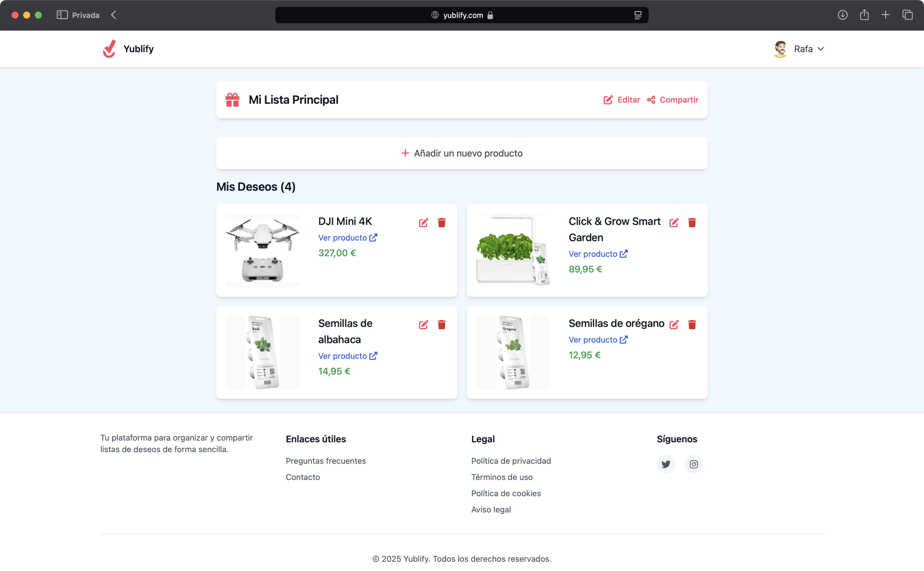The height and width of the screenshot is (571, 924).
Task: Edit the Click & Grow Smart Garden entry
Action: click(674, 222)
